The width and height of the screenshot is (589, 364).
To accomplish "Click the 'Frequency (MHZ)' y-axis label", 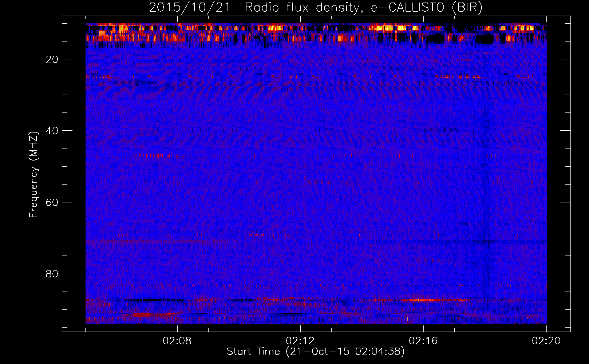I will point(33,175).
